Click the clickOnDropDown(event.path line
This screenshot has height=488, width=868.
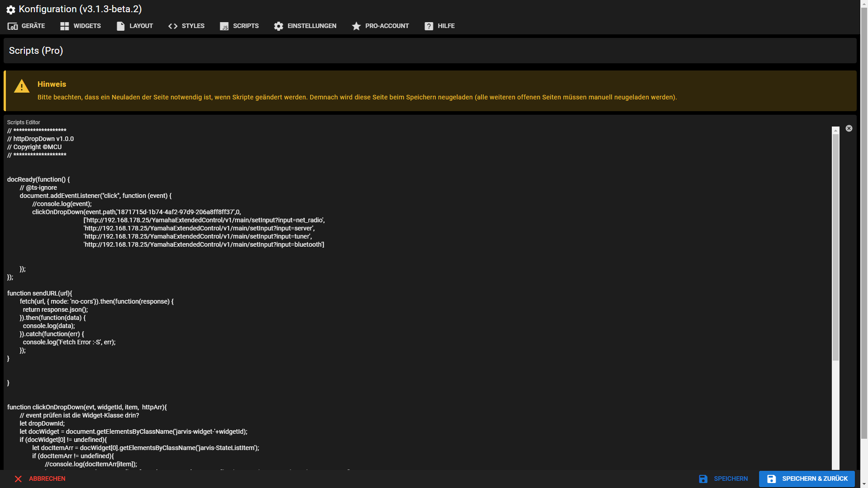click(x=137, y=212)
